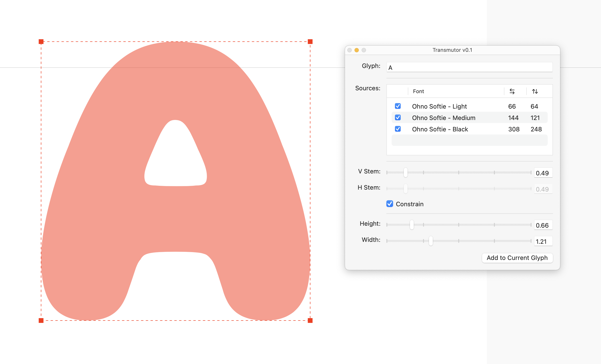This screenshot has height=364, width=601.
Task: Toggle the Constrain checkbox
Action: click(389, 204)
